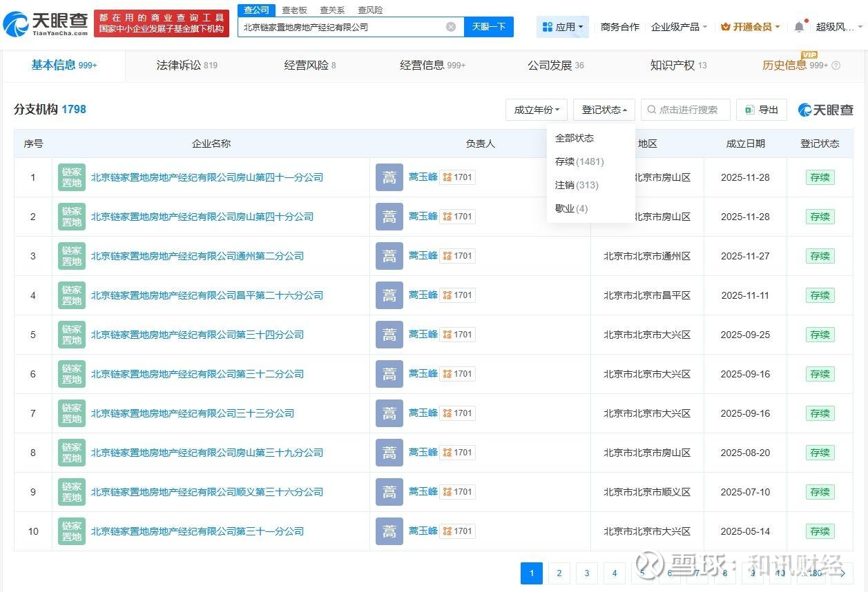Go to next page with arrow
The height and width of the screenshot is (592, 868).
click(842, 573)
